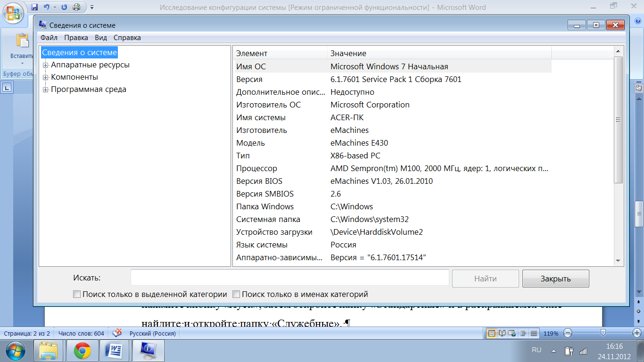644x362 pixels.
Task: Enable Поиск только в именах категорий
Action: (x=236, y=295)
